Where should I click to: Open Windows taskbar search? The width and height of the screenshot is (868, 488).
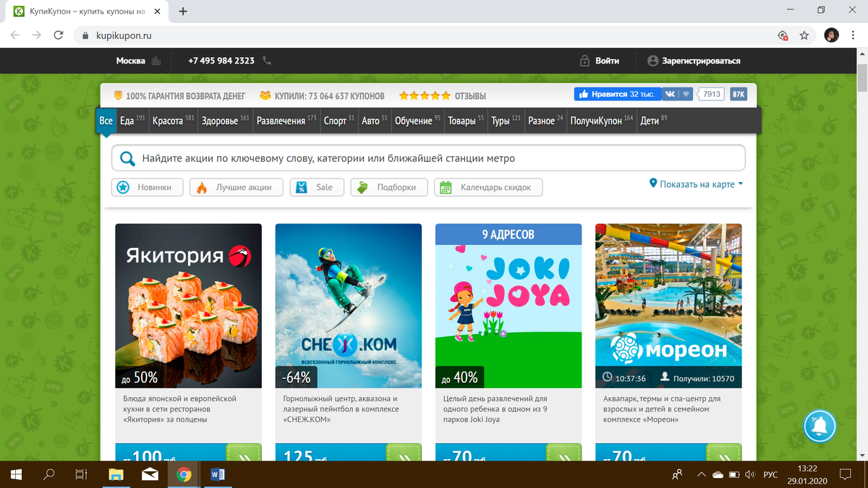[49, 474]
